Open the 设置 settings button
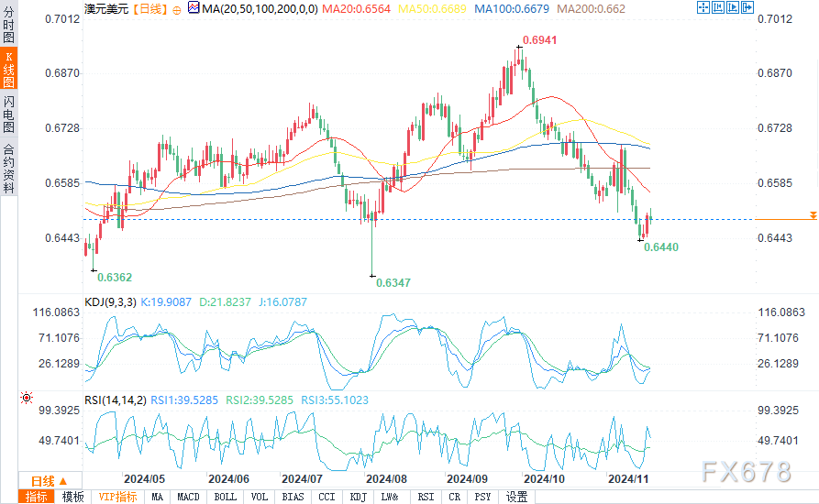The width and height of the screenshot is (819, 504). 516,497
